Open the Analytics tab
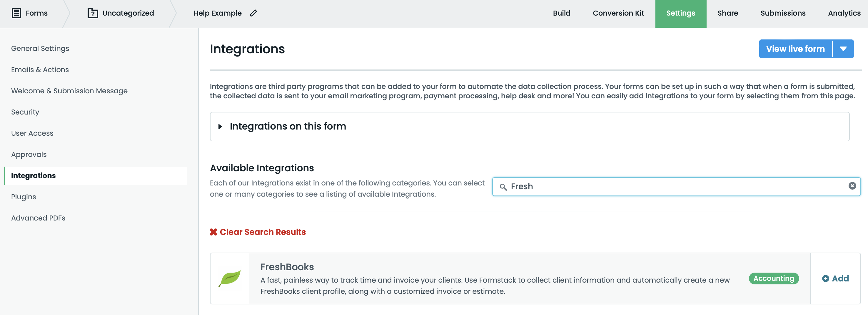 click(x=844, y=13)
